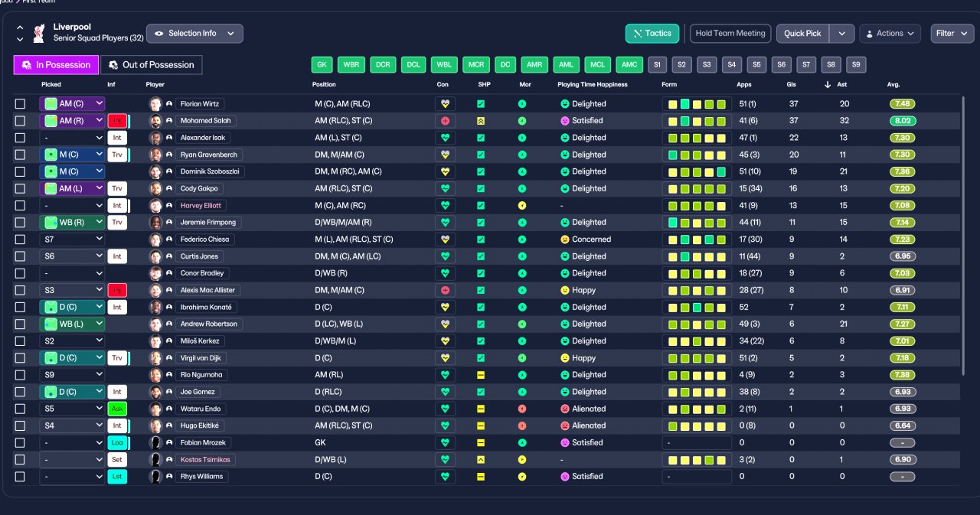Click Mohamed Salah's red injury condition icon

[x=445, y=121]
